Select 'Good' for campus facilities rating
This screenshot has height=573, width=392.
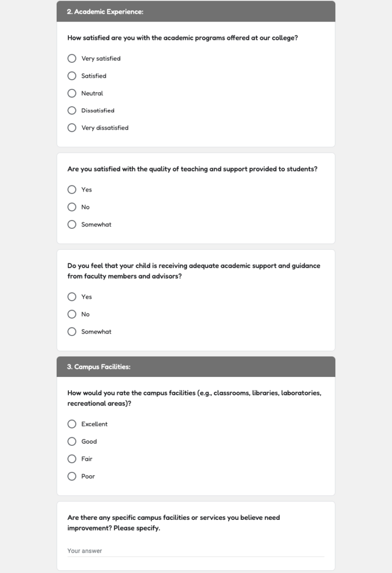click(x=72, y=441)
